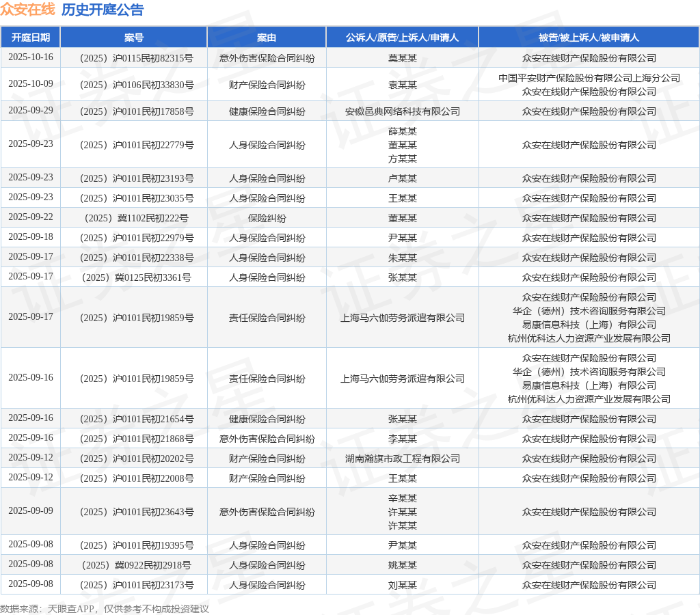Image resolution: width=700 pixels, height=615 pixels.
Task: Select case number 沪0101民初19395号
Action: [137, 545]
